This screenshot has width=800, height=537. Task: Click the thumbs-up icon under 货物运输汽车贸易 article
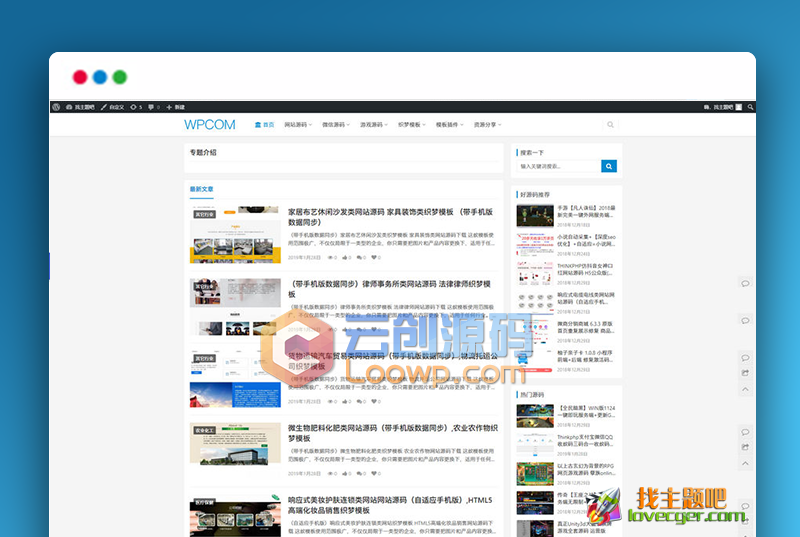[x=346, y=402]
